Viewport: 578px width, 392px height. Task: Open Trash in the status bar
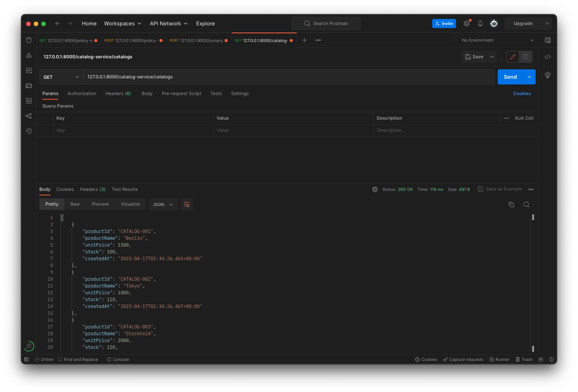point(524,359)
